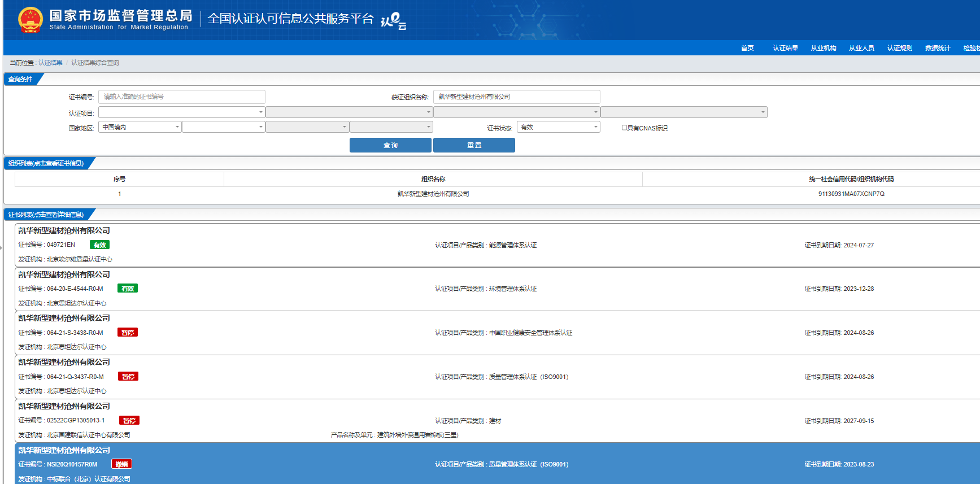This screenshot has width=980, height=484.
Task: Click the 暂停 badge for 02522CGP1305013-1
Action: [129, 421]
